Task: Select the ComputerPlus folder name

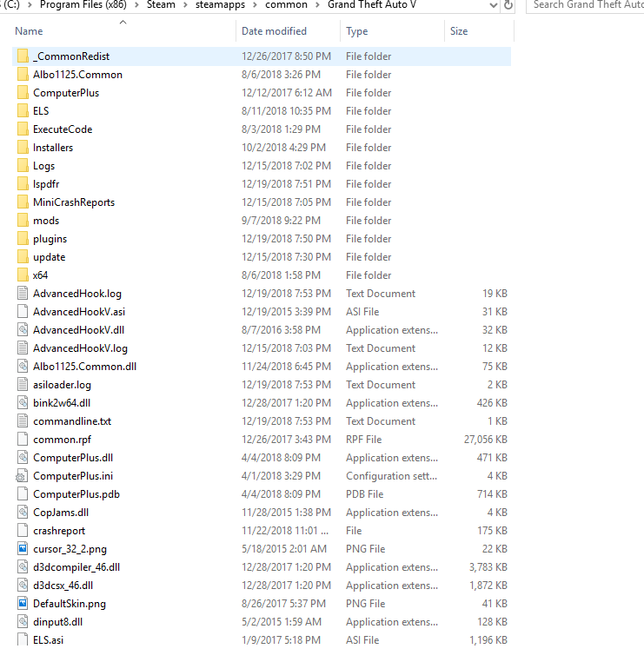Action: click(66, 93)
